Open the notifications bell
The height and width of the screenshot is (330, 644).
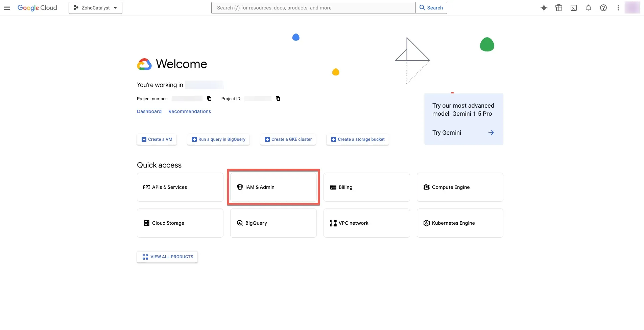589,8
